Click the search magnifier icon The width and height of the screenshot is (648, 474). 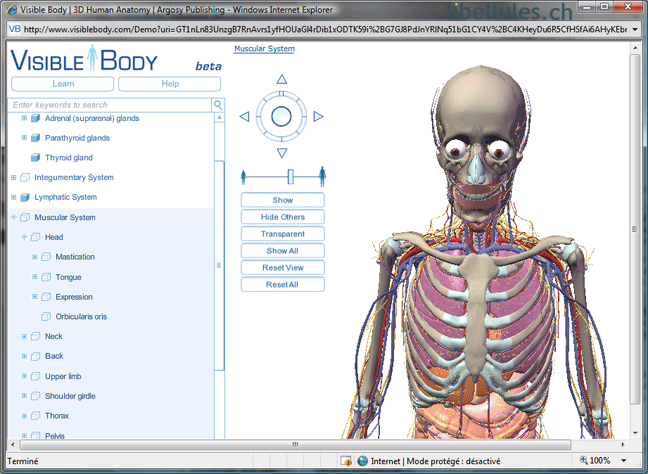click(218, 105)
